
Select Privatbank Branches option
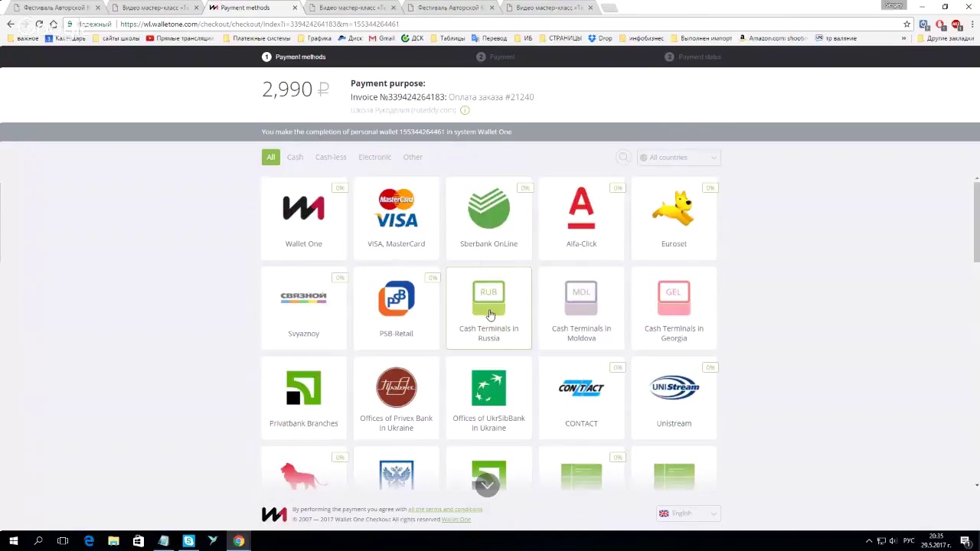point(303,398)
